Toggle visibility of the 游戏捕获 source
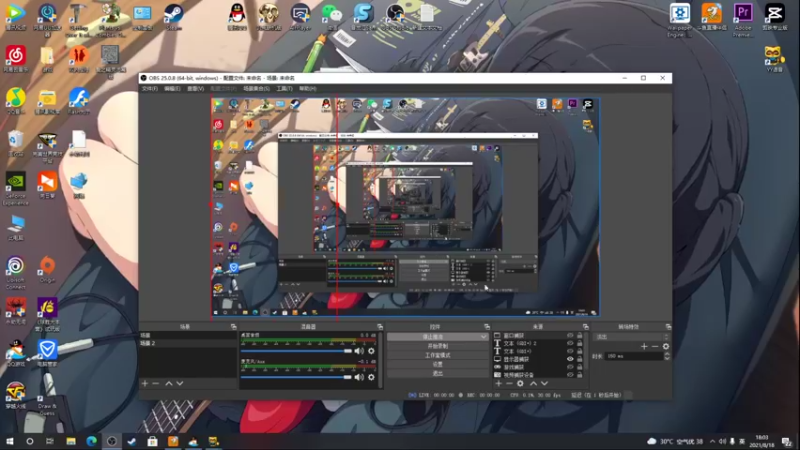 click(570, 367)
